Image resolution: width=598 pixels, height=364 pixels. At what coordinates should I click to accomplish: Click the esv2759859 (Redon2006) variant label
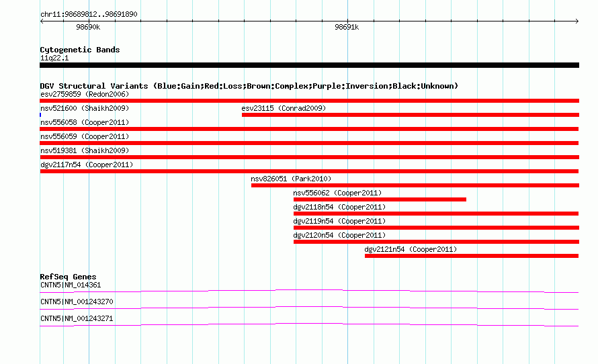click(x=85, y=94)
